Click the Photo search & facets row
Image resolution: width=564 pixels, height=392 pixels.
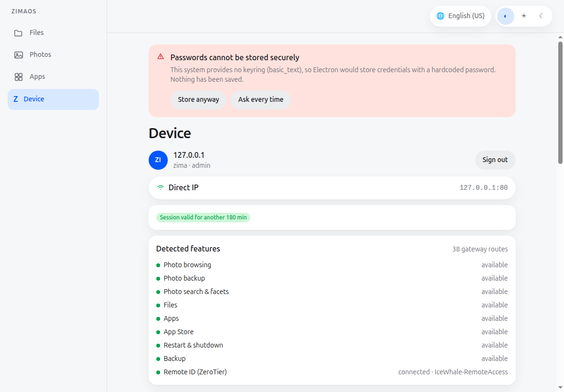click(x=332, y=292)
